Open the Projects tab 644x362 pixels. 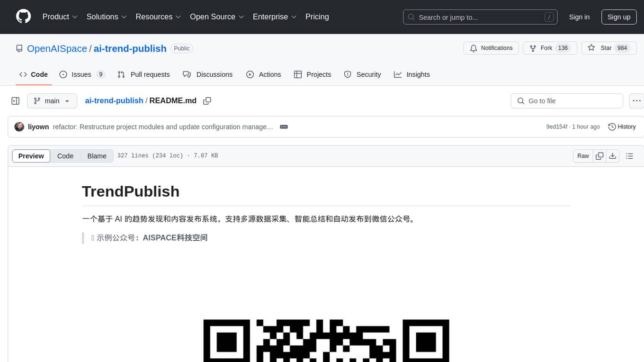(x=313, y=74)
